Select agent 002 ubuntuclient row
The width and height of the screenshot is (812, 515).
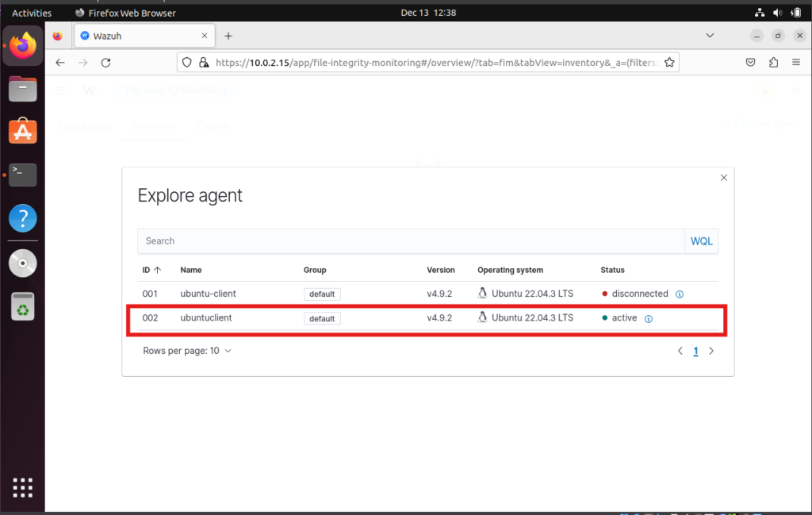point(427,318)
